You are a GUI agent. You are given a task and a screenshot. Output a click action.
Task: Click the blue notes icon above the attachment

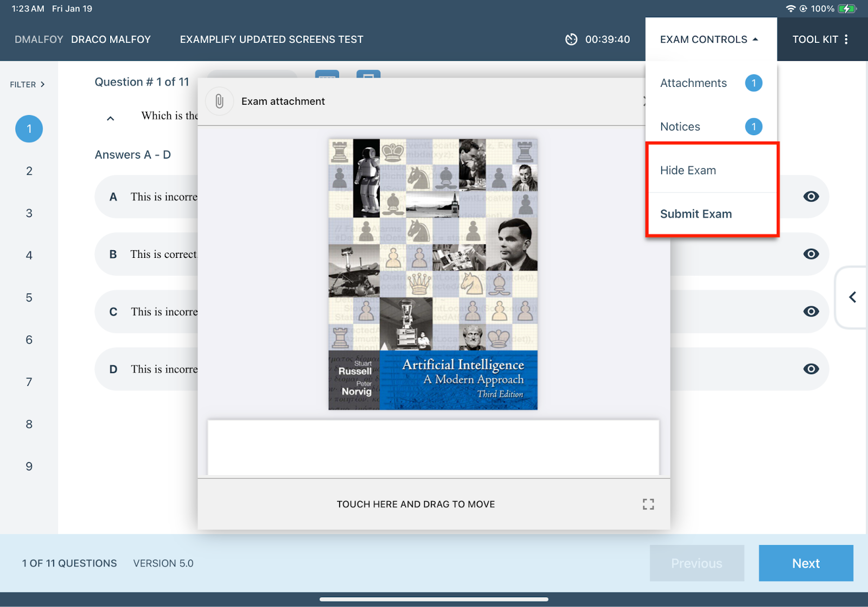point(368,74)
